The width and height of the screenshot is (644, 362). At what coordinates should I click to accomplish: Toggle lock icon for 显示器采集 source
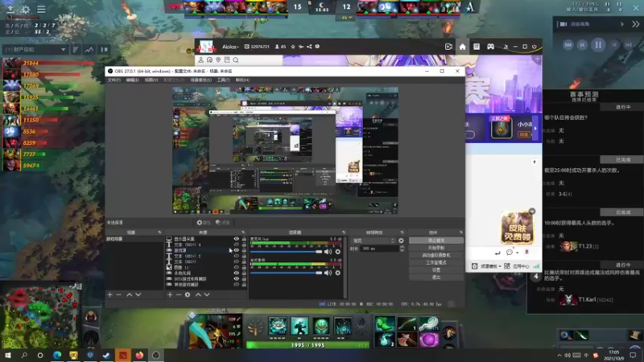pos(244,239)
